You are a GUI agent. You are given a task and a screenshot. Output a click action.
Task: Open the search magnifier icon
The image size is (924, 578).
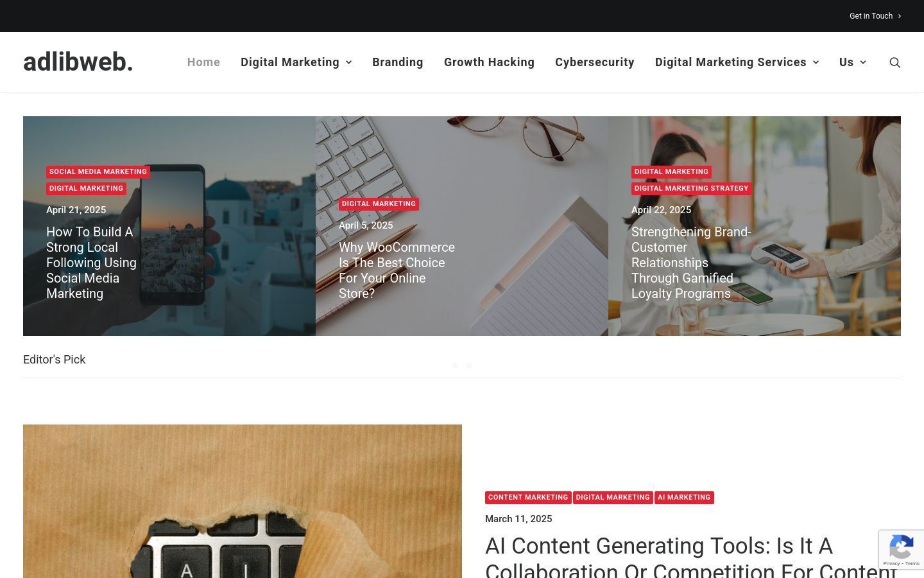point(894,62)
